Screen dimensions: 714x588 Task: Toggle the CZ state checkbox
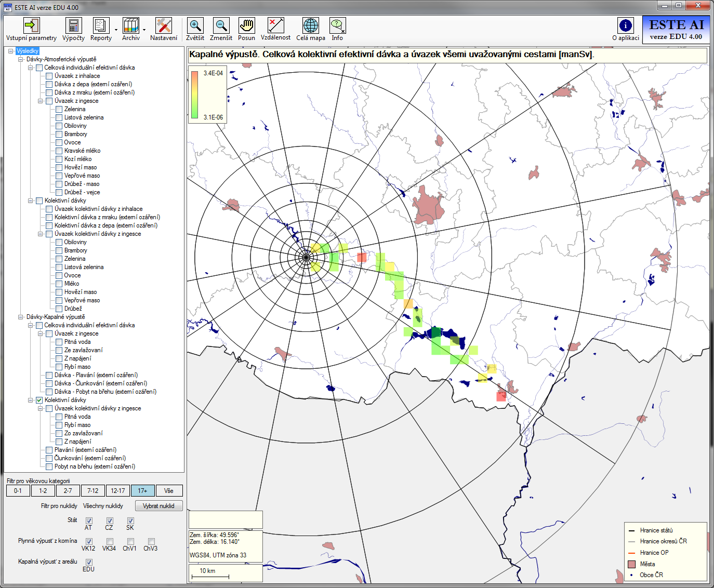tap(110, 520)
